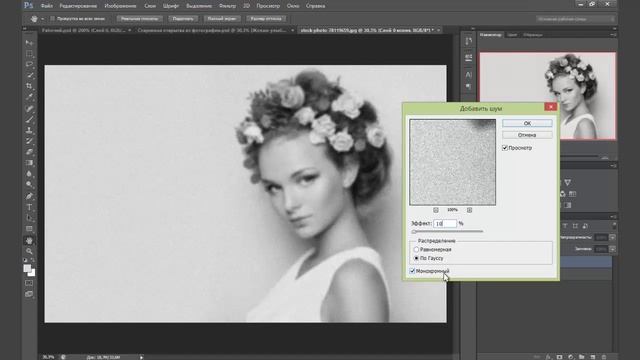This screenshot has width=640, height=360.
Task: Click OK in Добавить шум dialog
Action: [527, 123]
